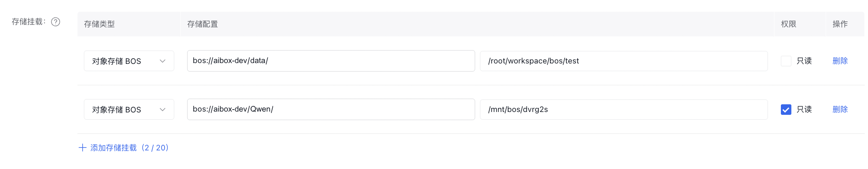
Task: Click the 操作 column header
Action: tap(840, 24)
